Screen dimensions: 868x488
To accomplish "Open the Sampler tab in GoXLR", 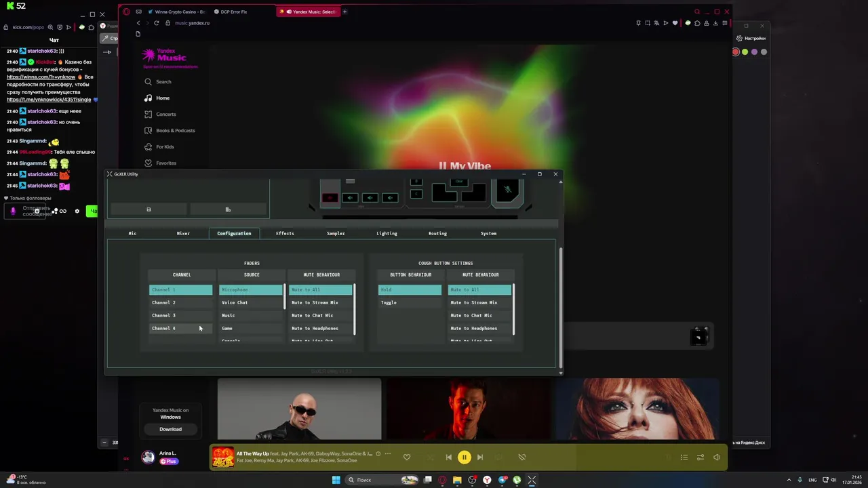I will 336,233.
